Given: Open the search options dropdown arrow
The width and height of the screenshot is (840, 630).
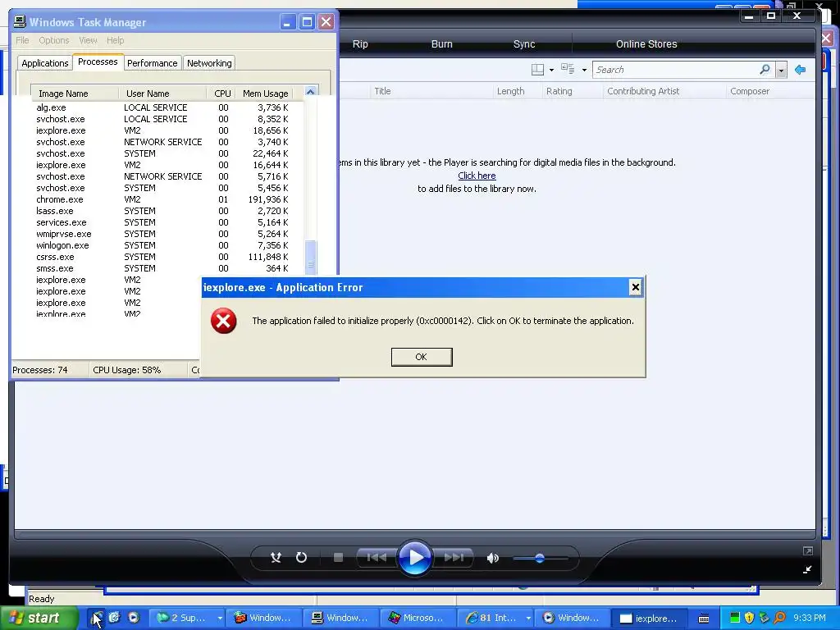Looking at the screenshot, I should 781,71.
